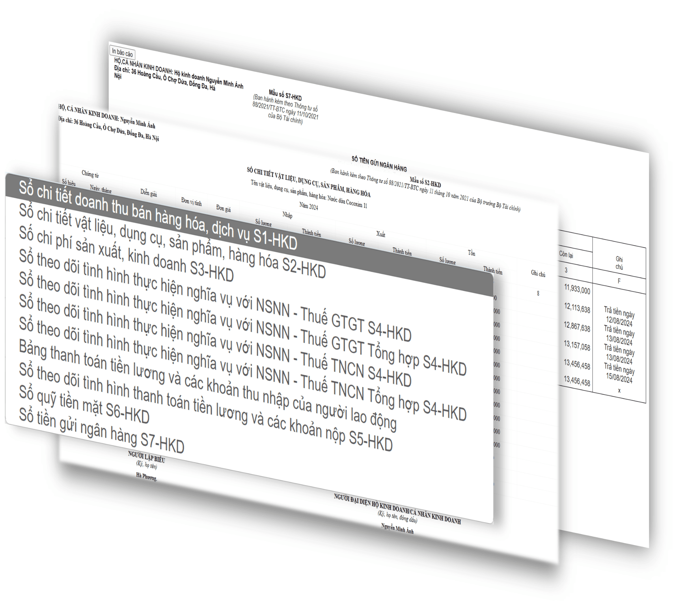Click the balance value 12,867,638
The height and width of the screenshot is (616, 675).
pos(577,326)
